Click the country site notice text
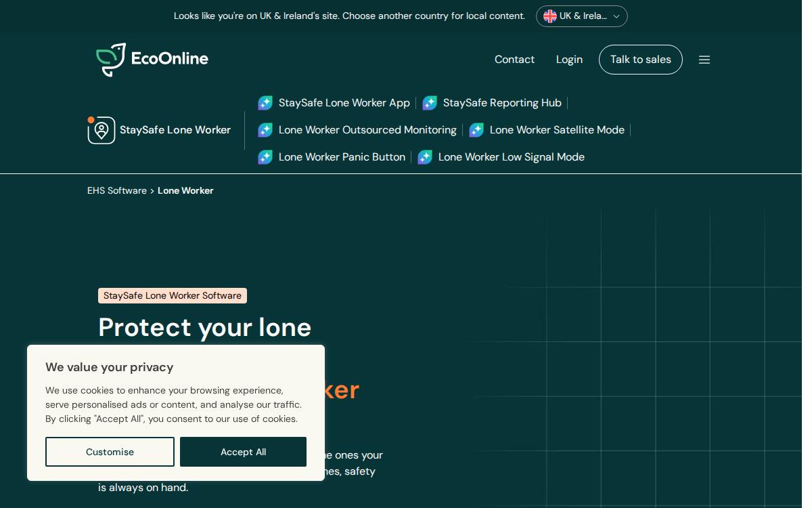Viewport: 812px width, 508px height. tap(349, 16)
